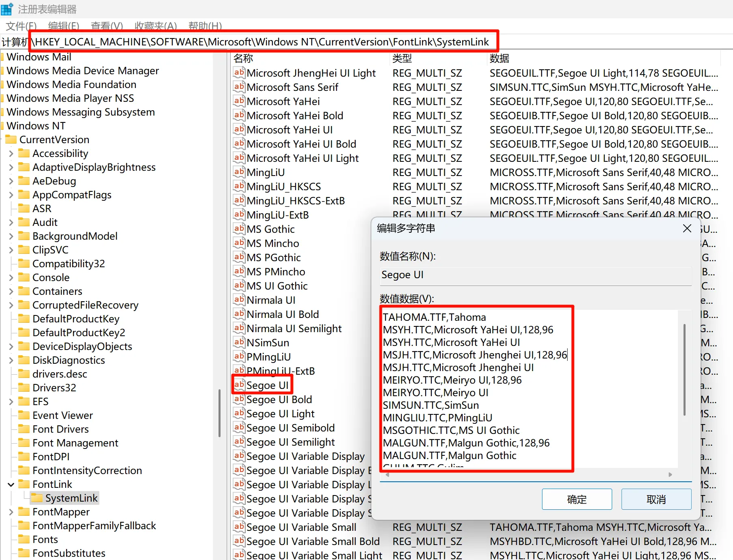The height and width of the screenshot is (560, 733).
Task: Expand the Accessibility registry key
Action: pos(11,154)
